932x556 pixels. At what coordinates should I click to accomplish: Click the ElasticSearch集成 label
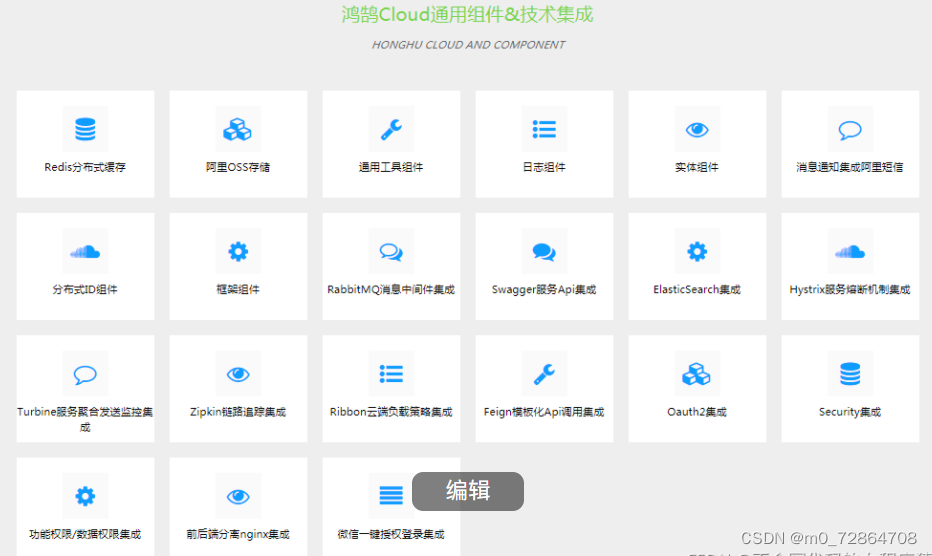[697, 290]
